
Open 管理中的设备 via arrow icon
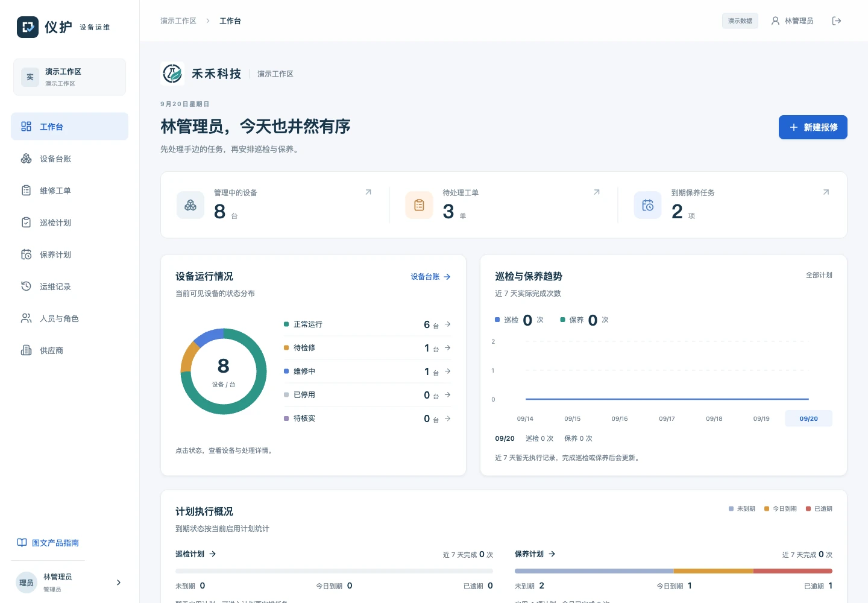click(x=368, y=192)
